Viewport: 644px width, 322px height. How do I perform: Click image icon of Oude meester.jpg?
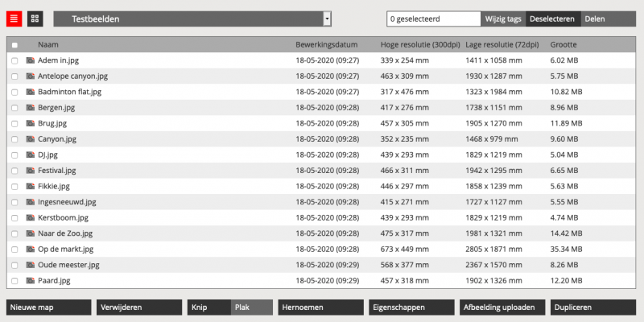pos(31,265)
